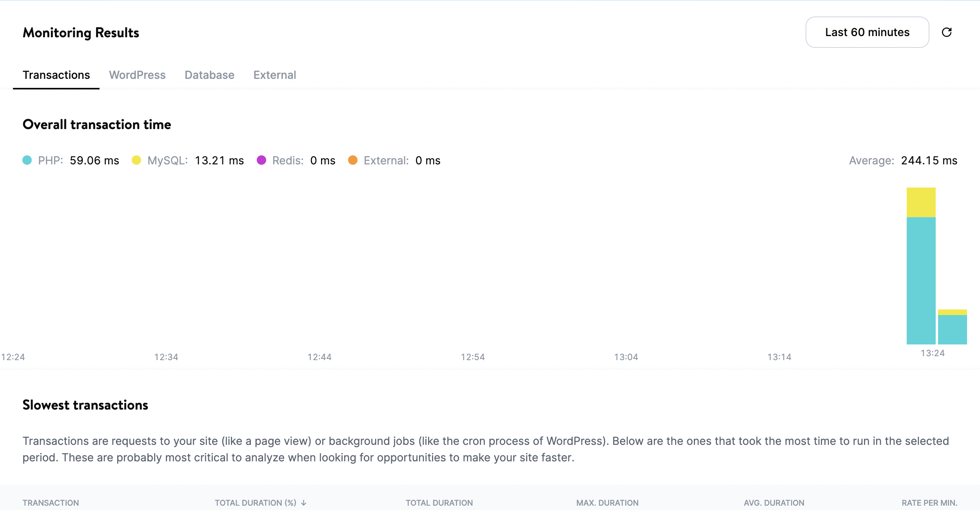980x510 pixels.
Task: Sort by the Max. Duration column
Action: point(607,502)
